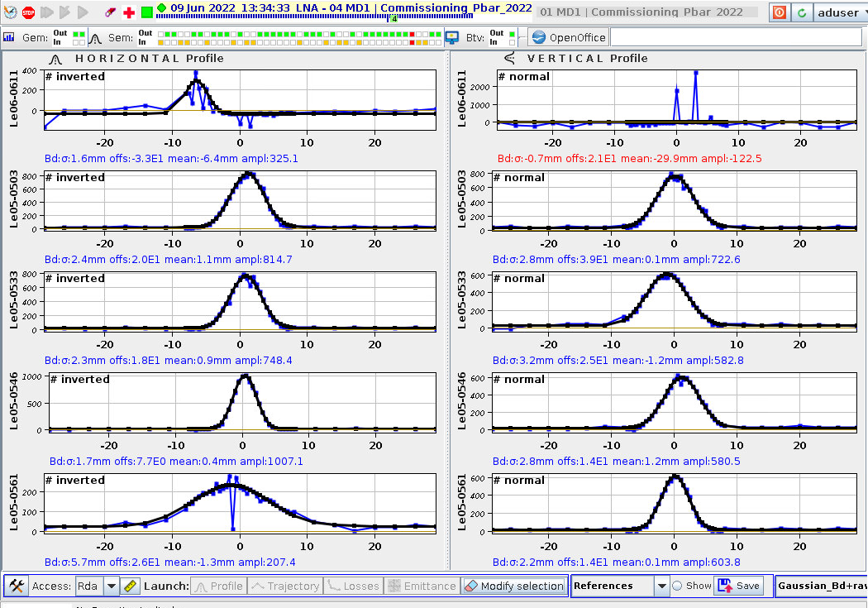This screenshot has width=868, height=608.
Task: Open the Access Rda dropdown
Action: (112, 586)
